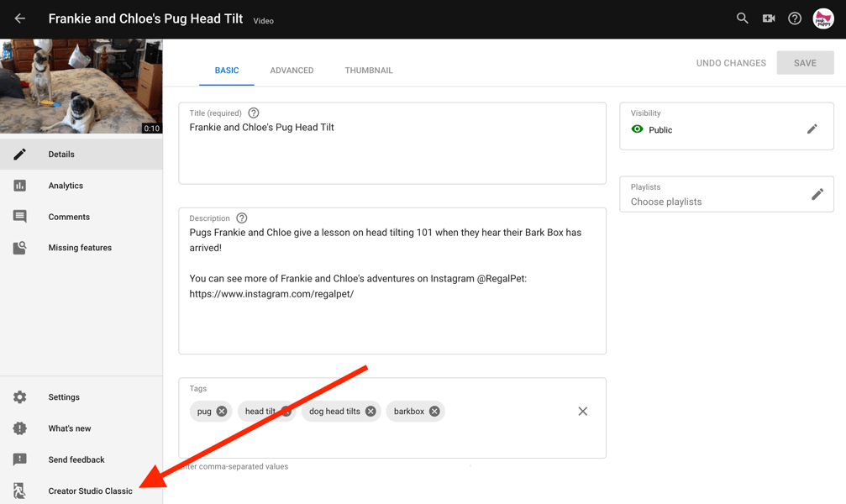Show help for the Title field

click(254, 113)
